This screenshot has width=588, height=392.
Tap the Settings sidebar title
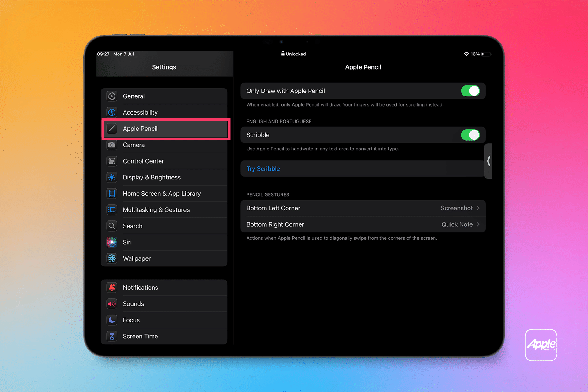[164, 67]
